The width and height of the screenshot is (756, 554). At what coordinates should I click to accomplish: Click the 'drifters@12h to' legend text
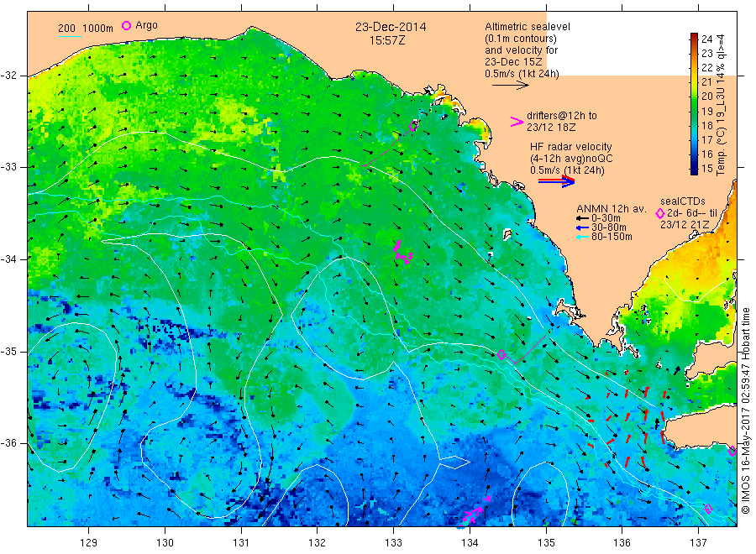click(562, 116)
